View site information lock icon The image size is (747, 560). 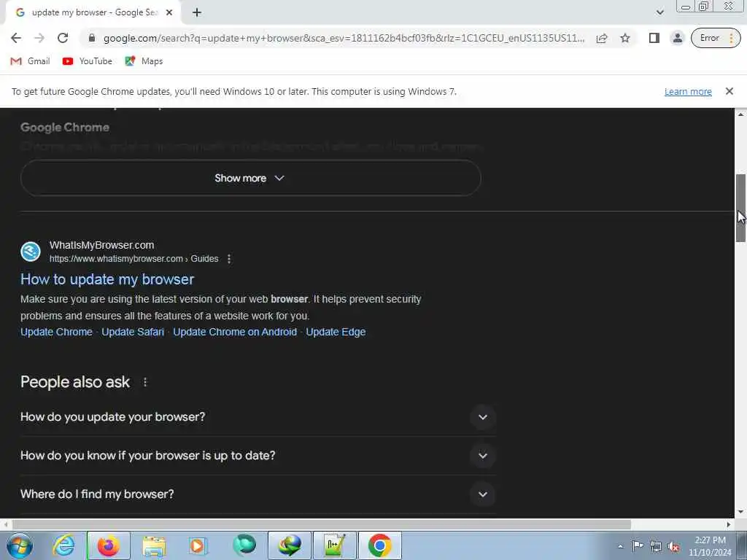pyautogui.click(x=92, y=38)
